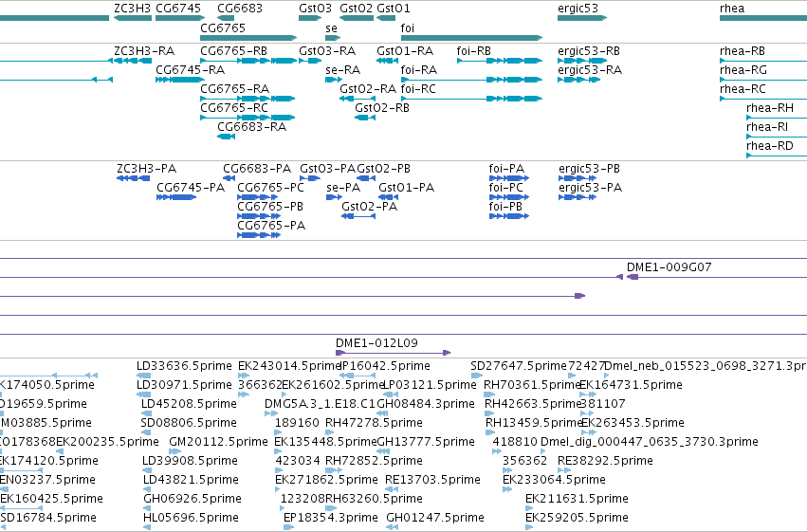Click transcript GstO2-RA
The width and height of the screenshot is (807, 532).
click(x=358, y=99)
